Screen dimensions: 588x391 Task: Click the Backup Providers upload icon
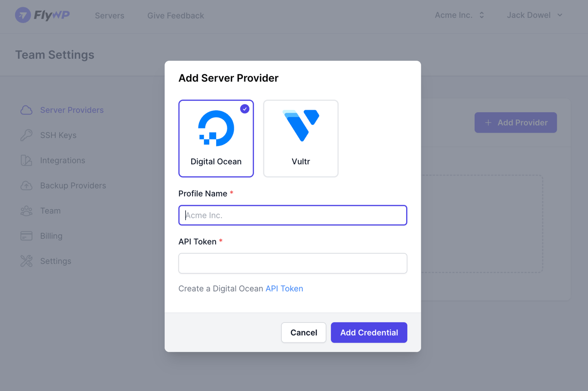pos(26,186)
